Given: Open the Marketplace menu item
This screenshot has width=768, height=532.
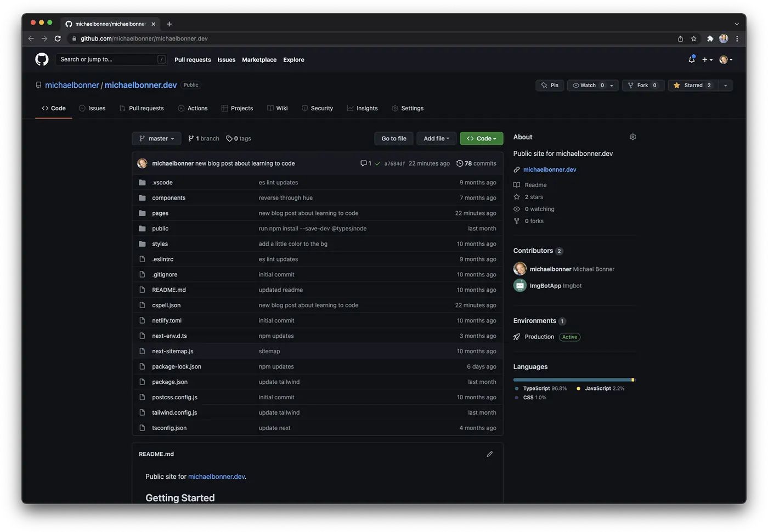Looking at the screenshot, I should coord(259,59).
